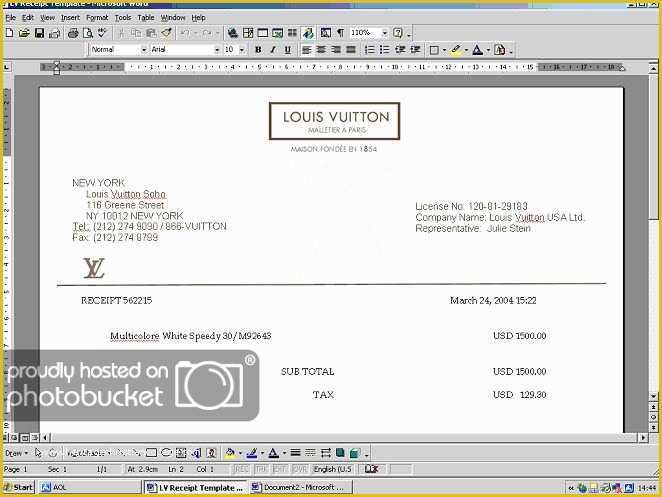The height and width of the screenshot is (497, 662).
Task: Set Justify alignment for paragraph
Action: pyautogui.click(x=351, y=50)
